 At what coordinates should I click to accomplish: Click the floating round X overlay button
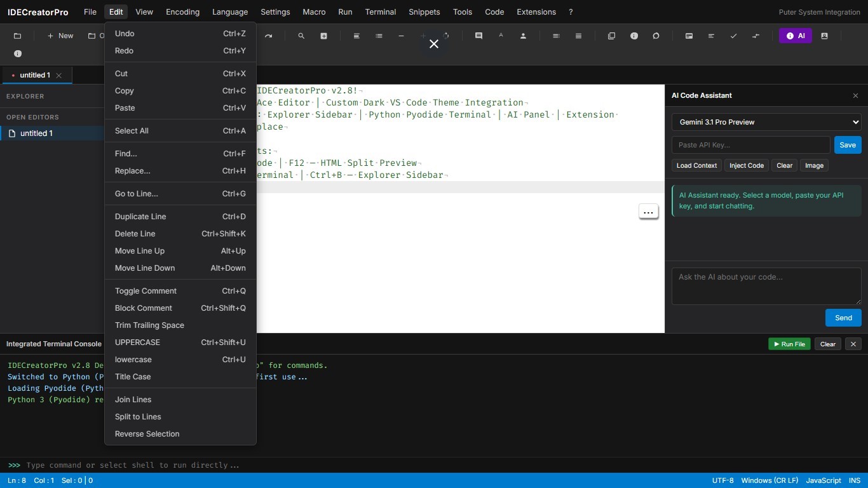click(434, 44)
